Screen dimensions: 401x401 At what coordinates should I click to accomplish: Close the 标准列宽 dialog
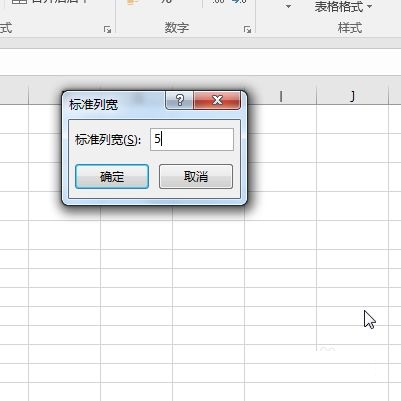[217, 100]
